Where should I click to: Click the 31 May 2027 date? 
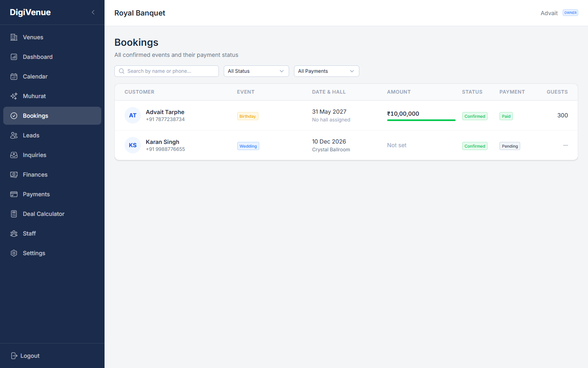pos(329,112)
